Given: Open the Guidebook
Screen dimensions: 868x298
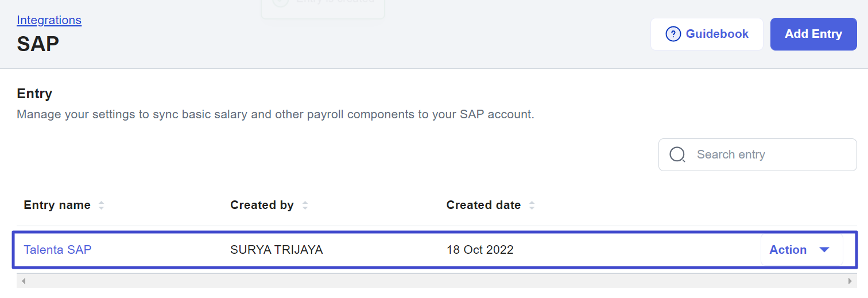Looking at the screenshot, I should click(707, 34).
